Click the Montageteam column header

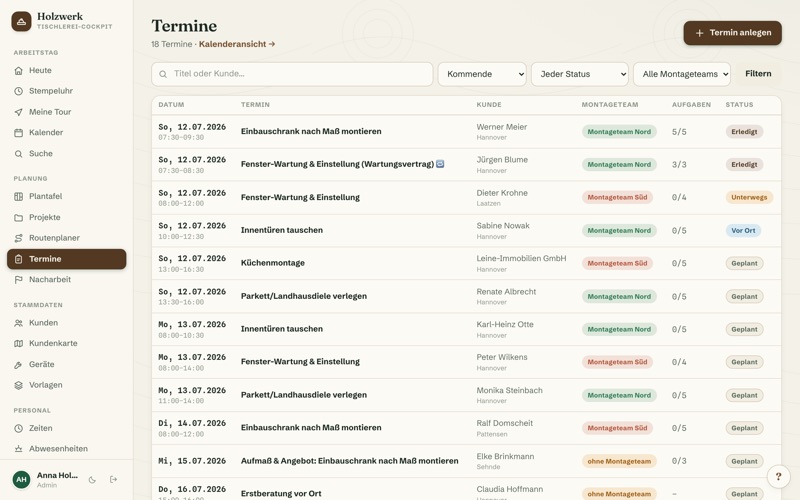point(610,105)
